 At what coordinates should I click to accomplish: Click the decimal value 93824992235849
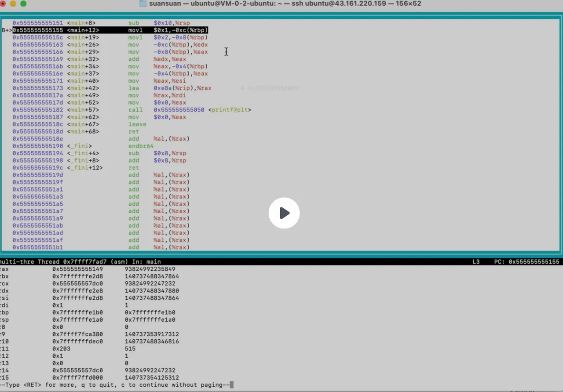pyautogui.click(x=150, y=269)
